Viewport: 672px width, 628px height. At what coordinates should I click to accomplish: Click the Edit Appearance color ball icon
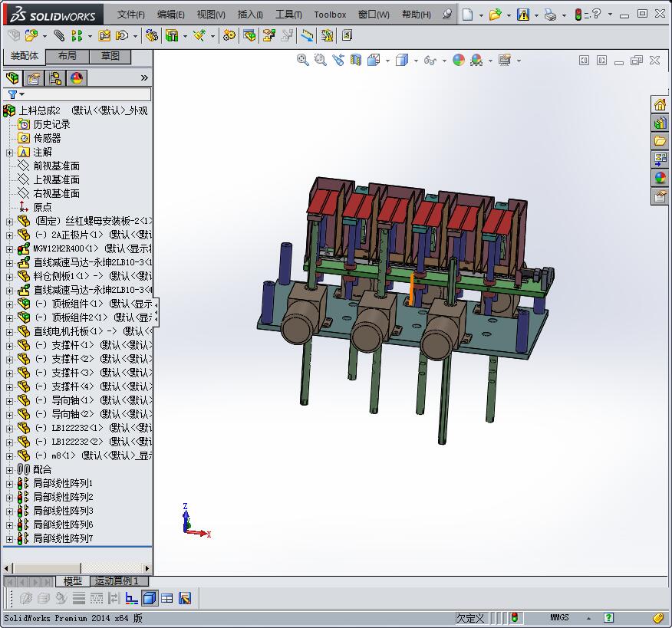459,60
